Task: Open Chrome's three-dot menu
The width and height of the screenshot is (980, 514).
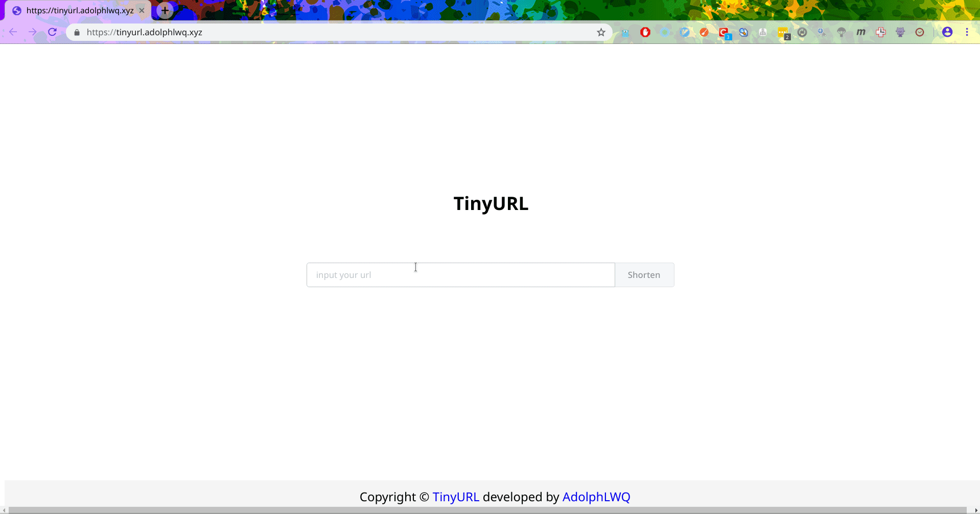Action: 967,32
